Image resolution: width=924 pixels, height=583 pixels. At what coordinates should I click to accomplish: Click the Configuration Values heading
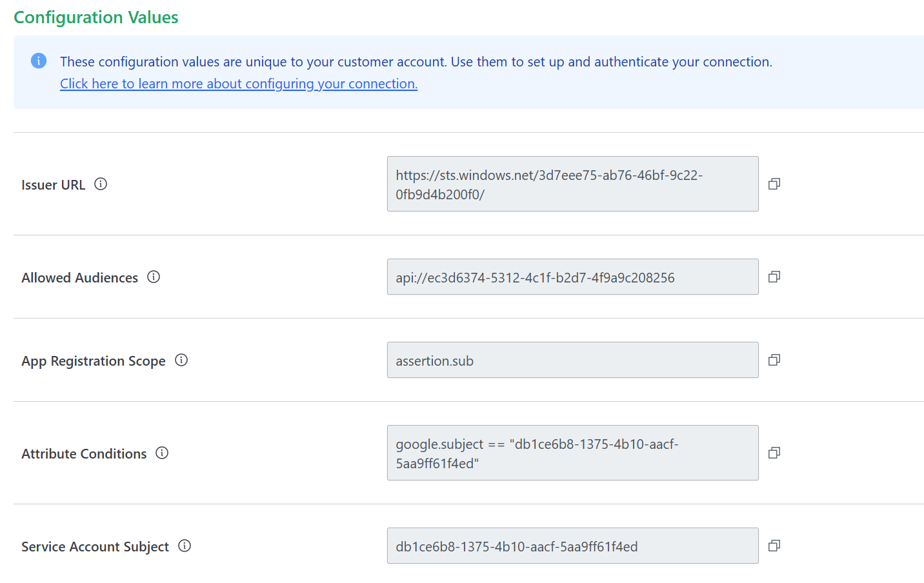click(96, 17)
